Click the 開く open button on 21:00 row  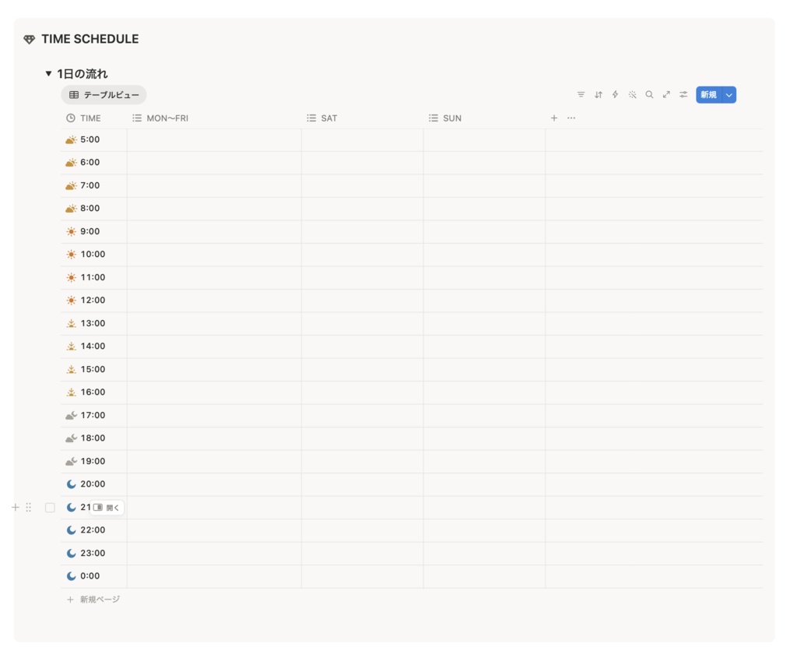[x=107, y=508]
